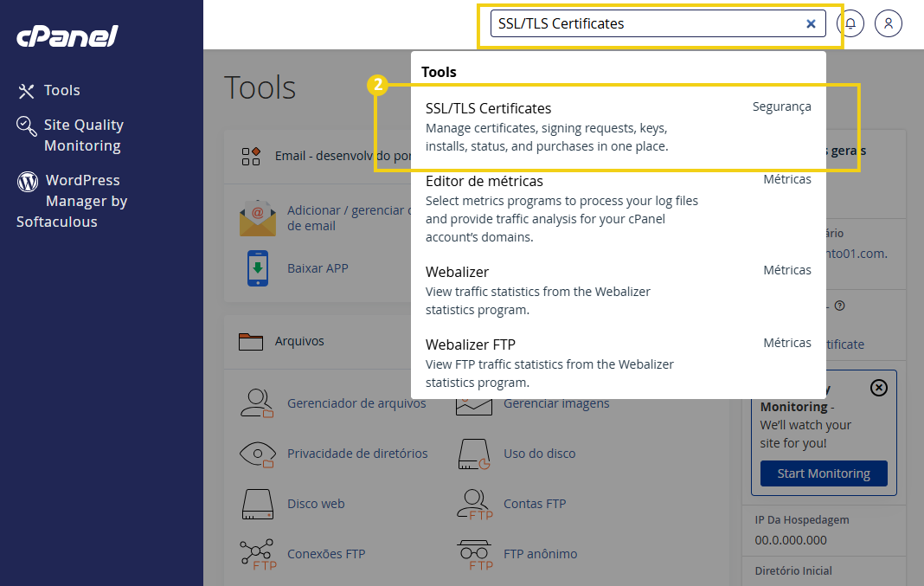Viewport: 924px width, 586px height.
Task: Click the Tools heading in search dropdown
Action: click(439, 72)
